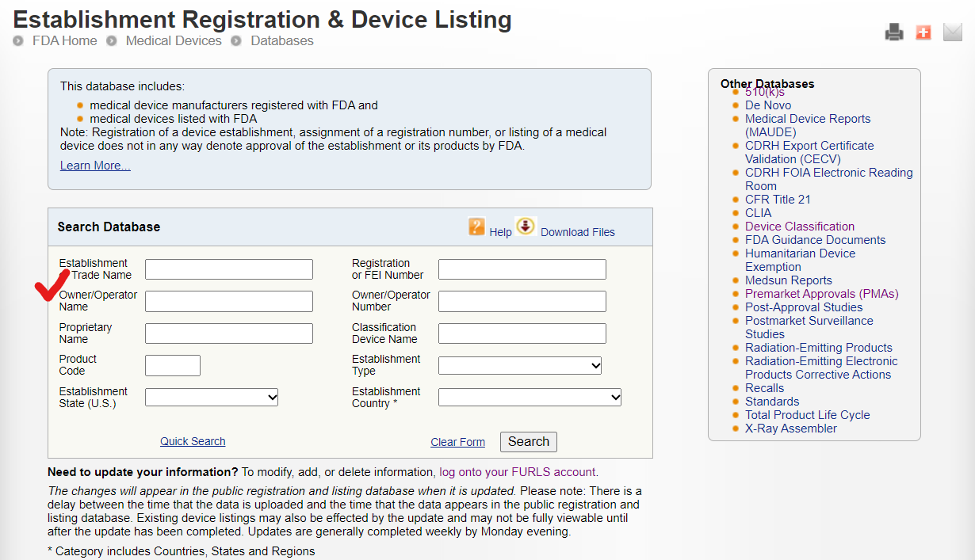
Task: Open the Total Product Life Cycle link
Action: 807,415
